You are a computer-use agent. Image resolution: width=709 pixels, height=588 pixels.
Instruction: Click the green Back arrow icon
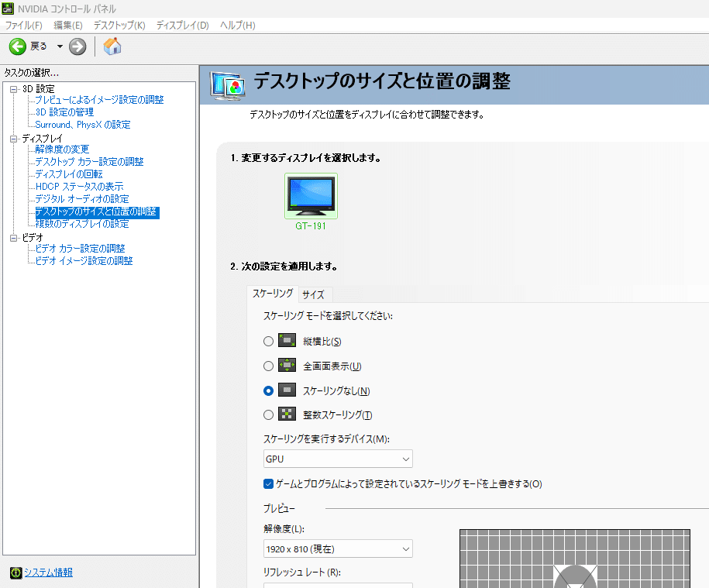(18, 46)
